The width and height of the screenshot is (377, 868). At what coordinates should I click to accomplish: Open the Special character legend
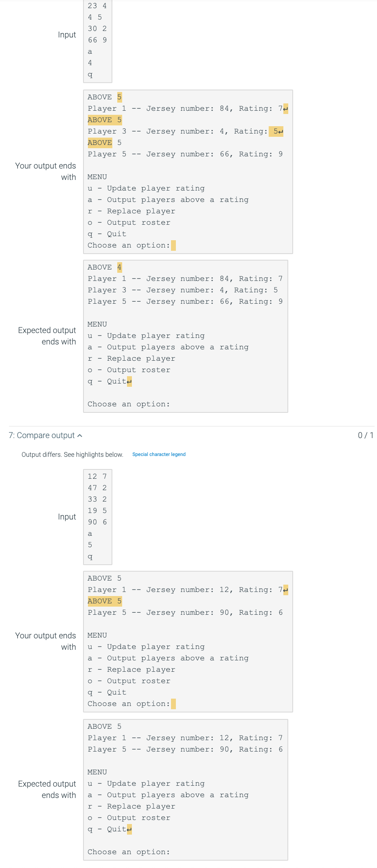point(158,454)
